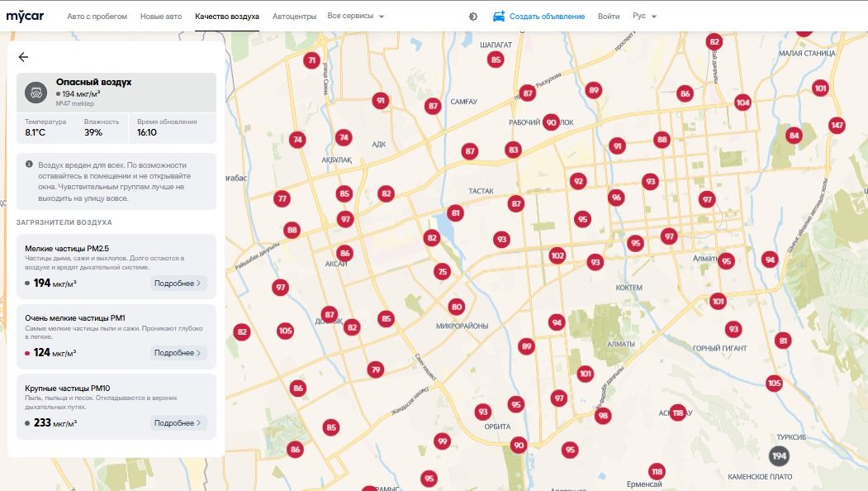Select the 71 marker near улица Саина
Screen dimensions: 868x491
[311, 60]
